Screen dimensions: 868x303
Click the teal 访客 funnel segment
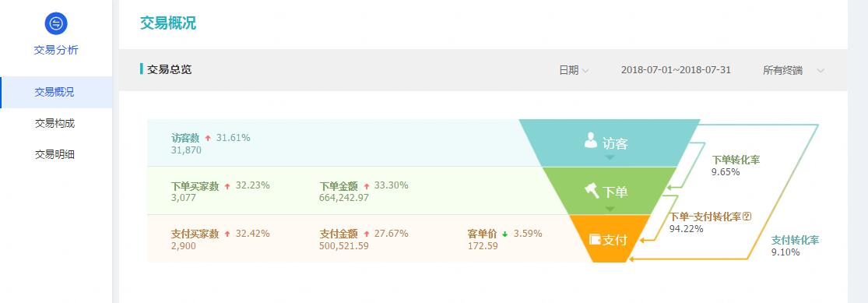(610, 143)
